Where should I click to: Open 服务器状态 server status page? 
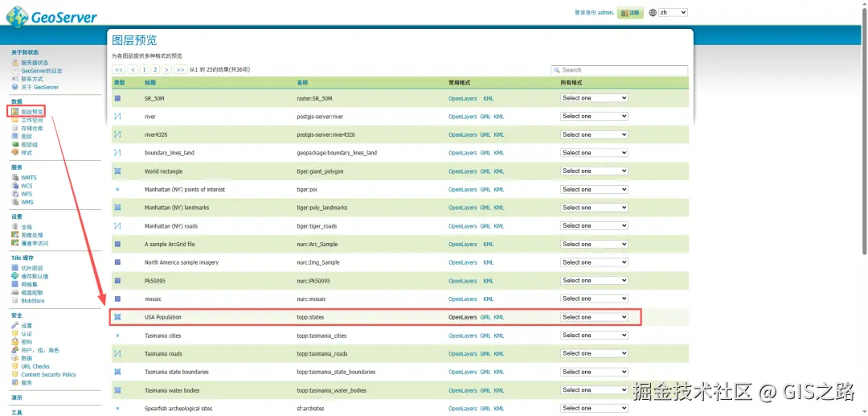pos(35,63)
